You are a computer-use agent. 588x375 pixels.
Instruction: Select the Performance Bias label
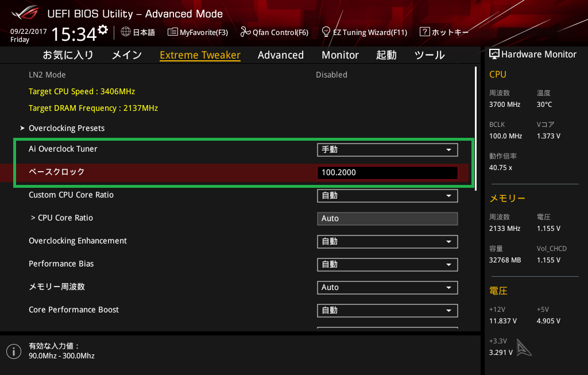pos(61,264)
